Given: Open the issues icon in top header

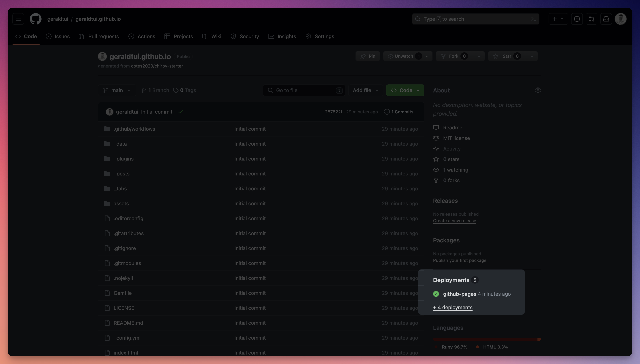Looking at the screenshot, I should [x=577, y=19].
